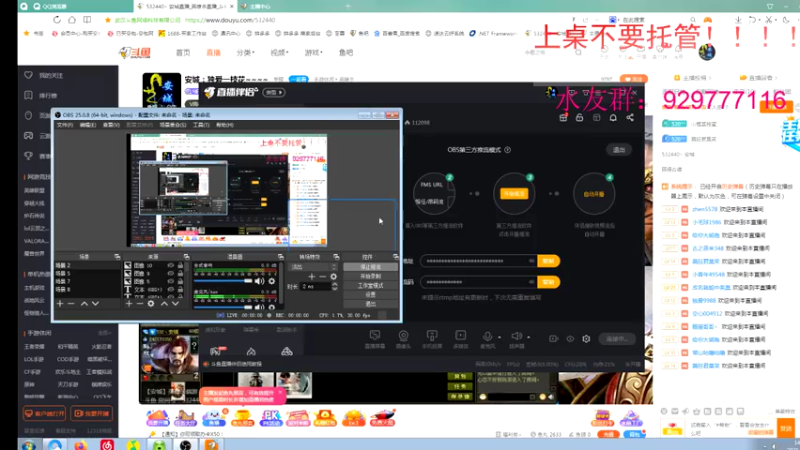
Task: Open first mixer channel settings gear
Action: (x=272, y=281)
